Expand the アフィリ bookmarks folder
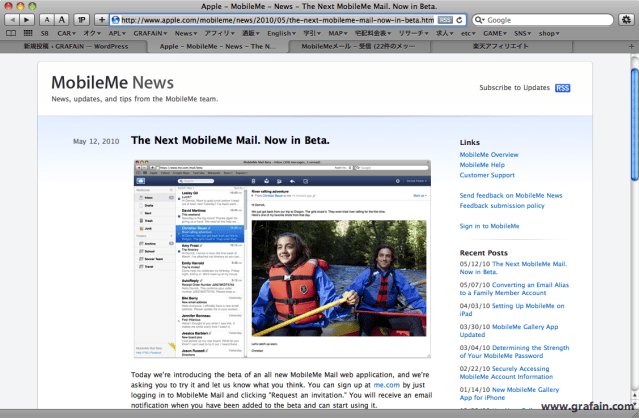639x418 pixels. [220, 33]
